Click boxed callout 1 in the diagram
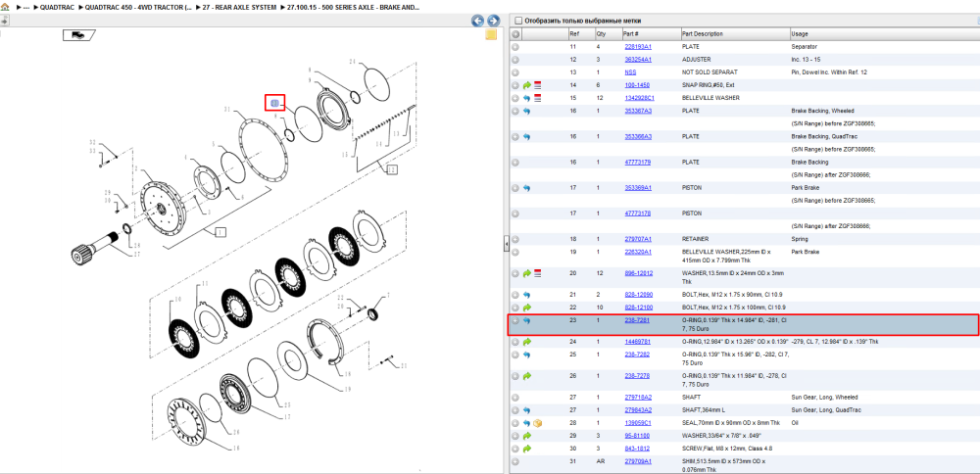Image resolution: width=980 pixels, height=474 pixels. 220,232
